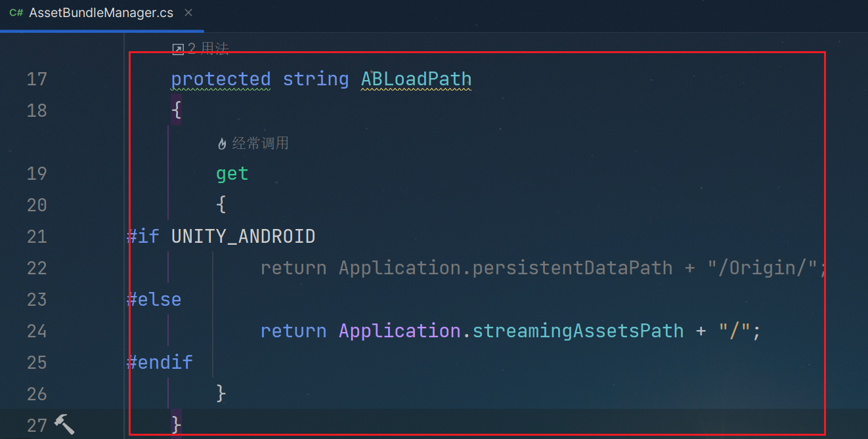Open the "2 用法" usages link
This screenshot has width=868, height=439.
[208, 49]
